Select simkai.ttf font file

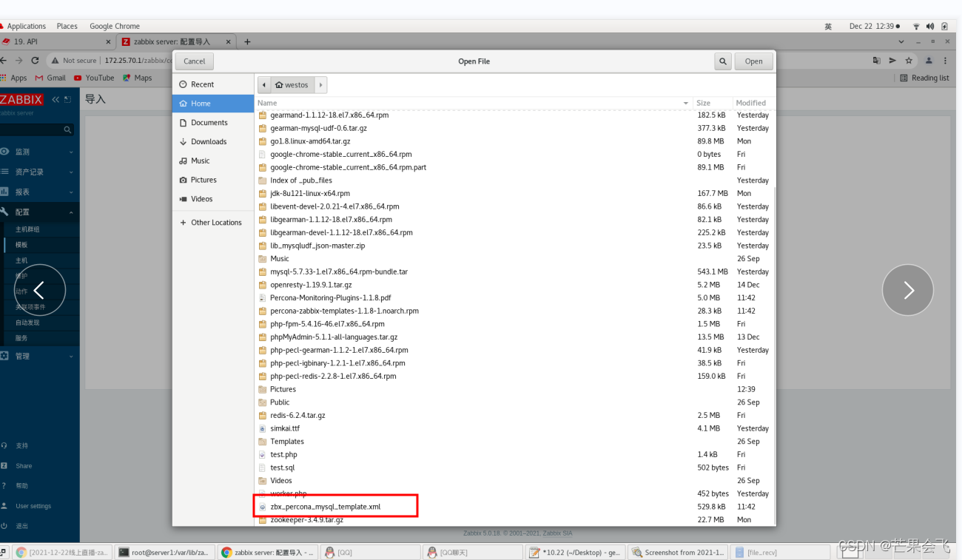[x=515, y=428]
